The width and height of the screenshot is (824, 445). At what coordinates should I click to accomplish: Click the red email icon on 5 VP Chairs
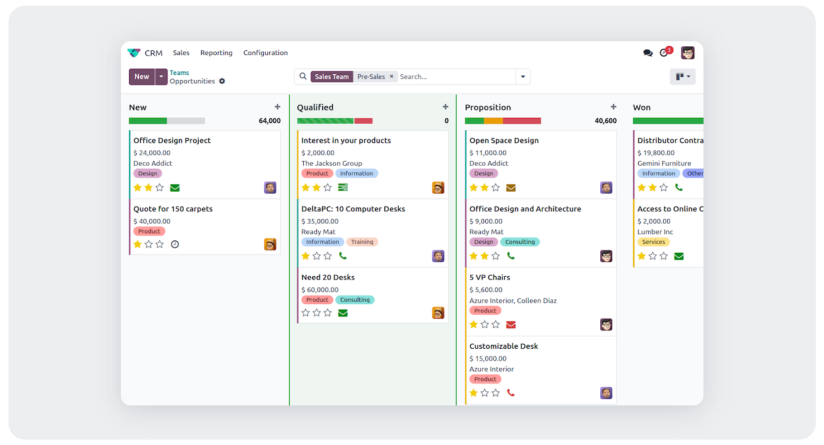[x=511, y=325]
